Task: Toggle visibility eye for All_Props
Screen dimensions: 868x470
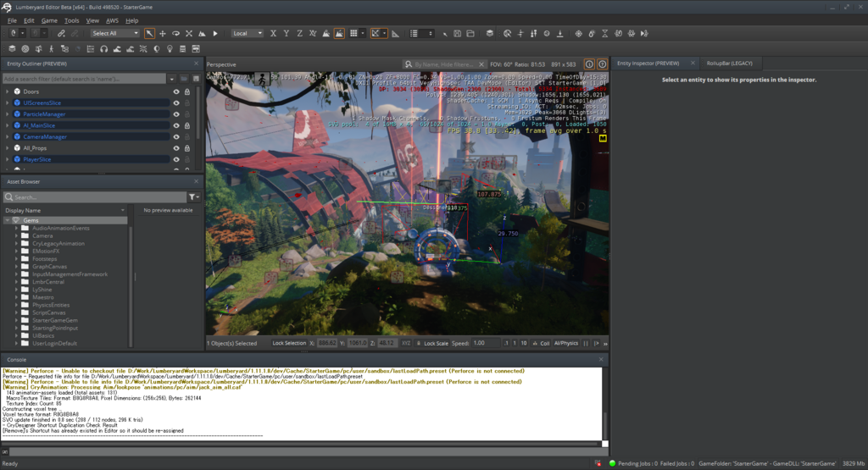Action: pos(176,148)
